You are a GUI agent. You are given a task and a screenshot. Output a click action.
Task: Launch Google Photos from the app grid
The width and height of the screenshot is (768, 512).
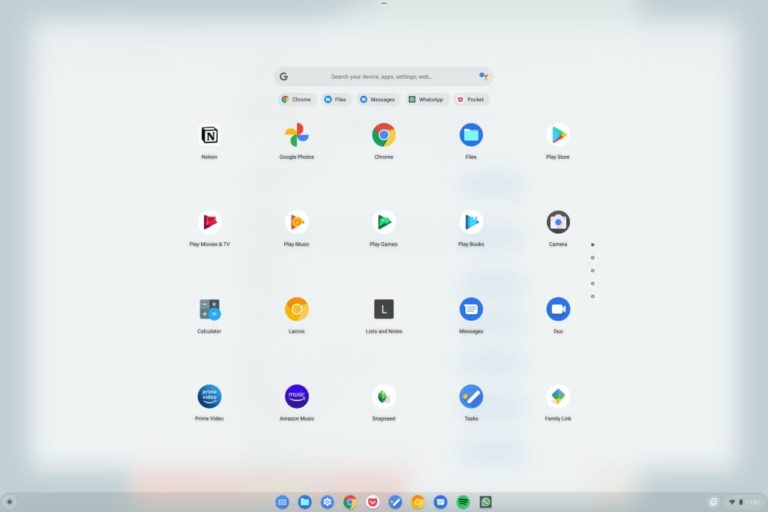point(296,135)
